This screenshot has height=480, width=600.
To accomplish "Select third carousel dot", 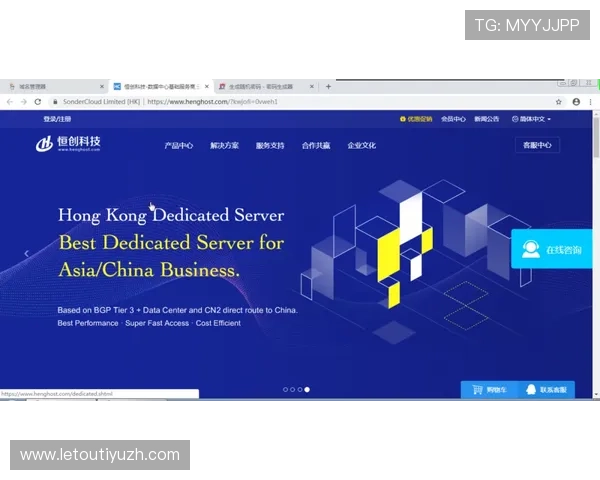I will [300, 390].
